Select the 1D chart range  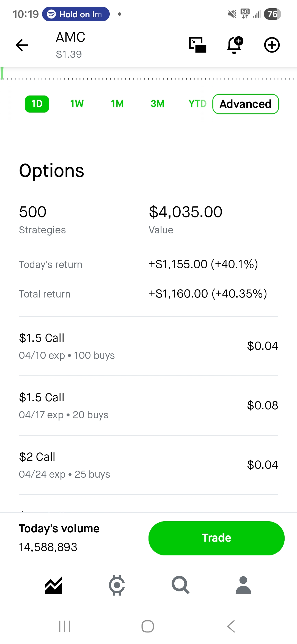click(x=37, y=104)
